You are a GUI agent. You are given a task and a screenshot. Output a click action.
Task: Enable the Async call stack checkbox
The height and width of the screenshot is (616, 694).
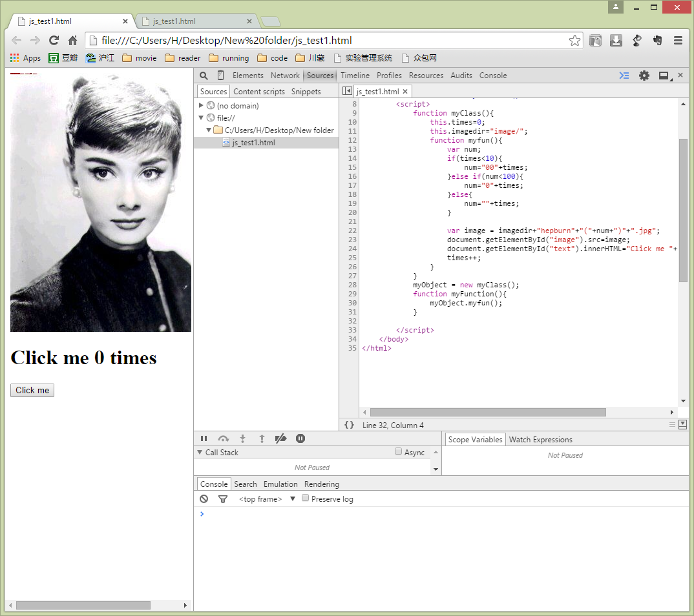tap(398, 451)
